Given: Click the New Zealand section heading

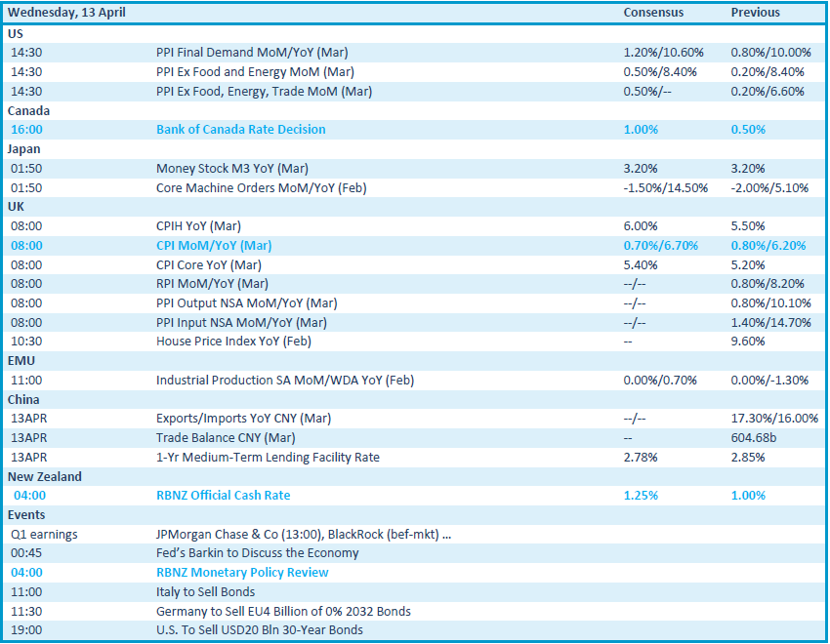Looking at the screenshot, I should tap(45, 477).
